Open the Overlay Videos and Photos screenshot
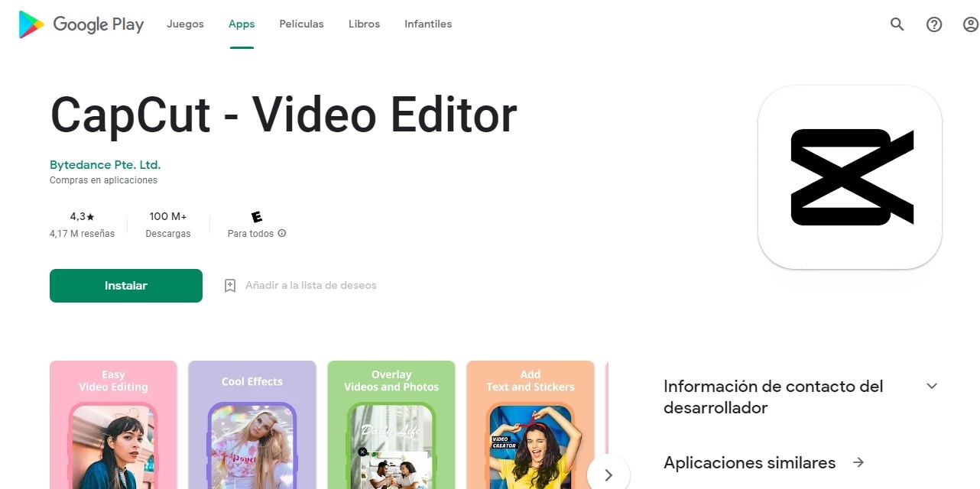980x489 pixels. 391,425
